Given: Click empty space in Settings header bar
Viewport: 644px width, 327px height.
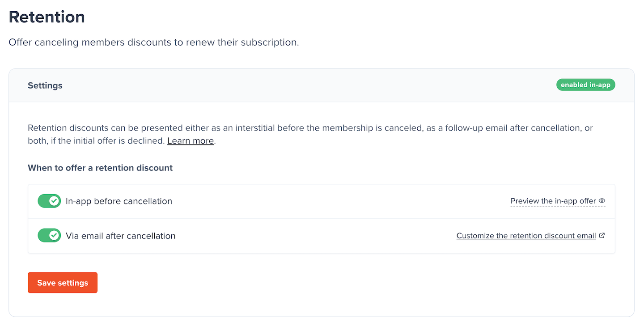Looking at the screenshot, I should pyautogui.click(x=313, y=85).
